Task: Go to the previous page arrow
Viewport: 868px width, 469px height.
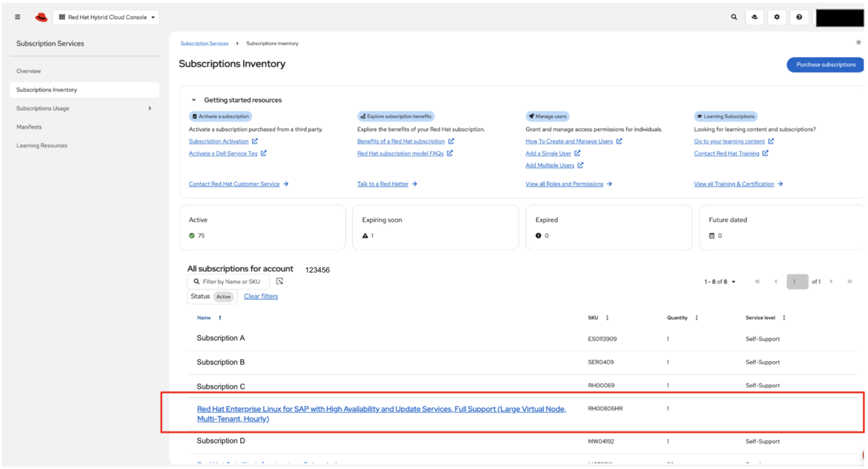Action: click(776, 282)
